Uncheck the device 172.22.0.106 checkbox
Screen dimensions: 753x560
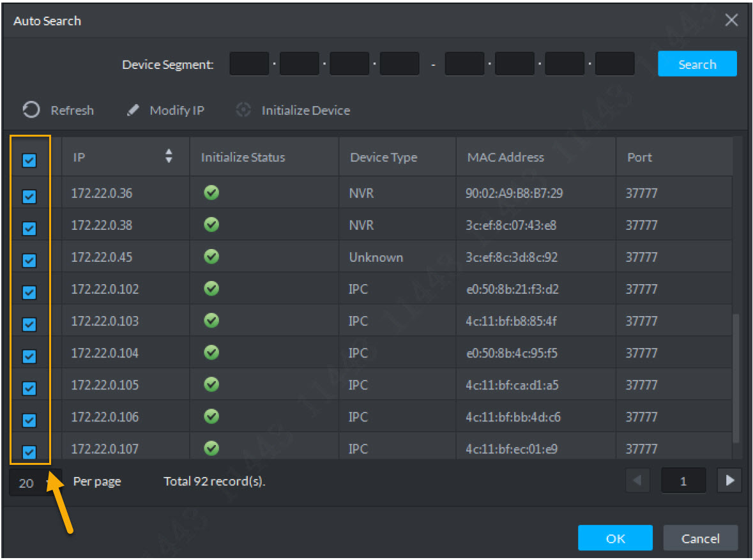[x=29, y=420]
